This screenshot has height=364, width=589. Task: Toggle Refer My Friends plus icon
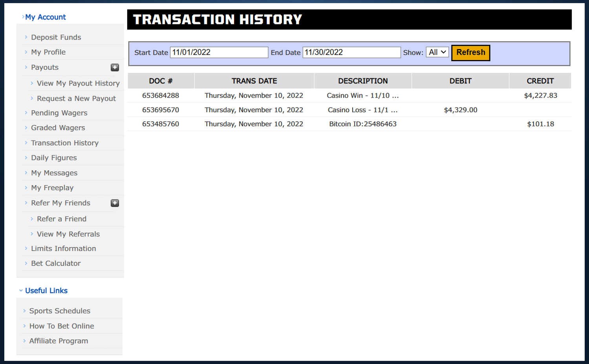tap(115, 203)
